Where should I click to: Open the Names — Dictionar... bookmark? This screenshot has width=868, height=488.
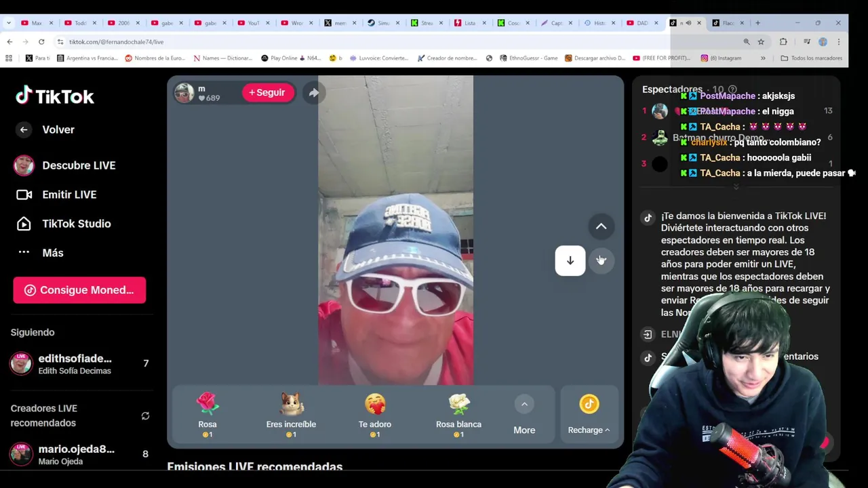pyautogui.click(x=222, y=58)
